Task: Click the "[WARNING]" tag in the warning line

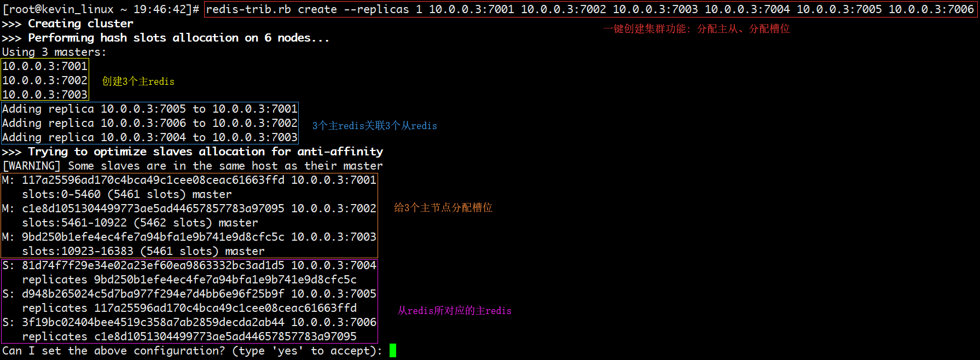Action: pyautogui.click(x=32, y=166)
